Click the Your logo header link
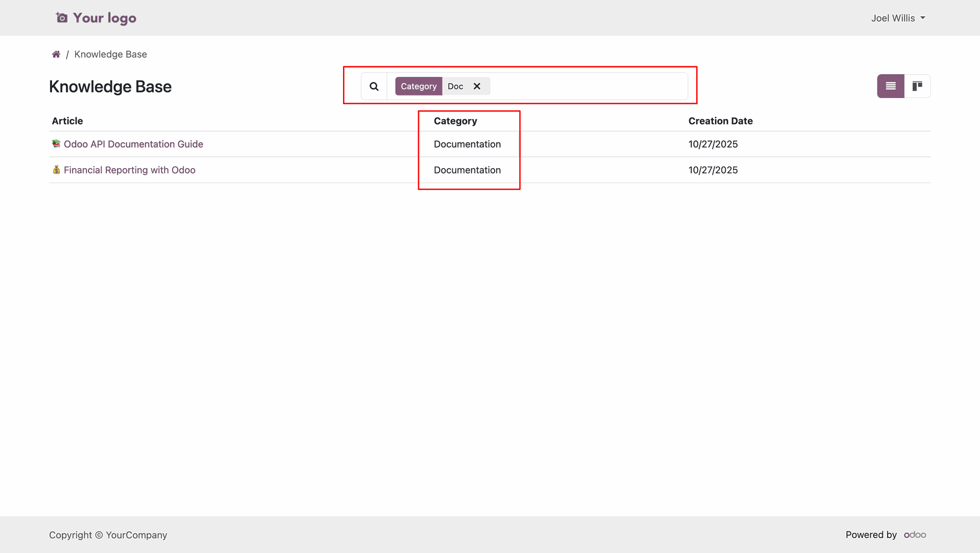The width and height of the screenshot is (980, 553). [x=104, y=18]
